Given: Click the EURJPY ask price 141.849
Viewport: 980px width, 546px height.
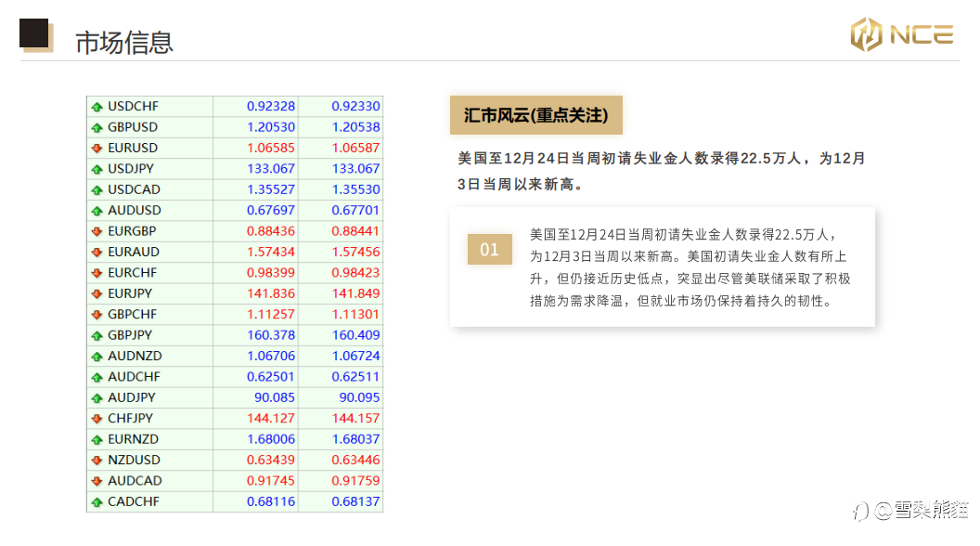Looking at the screenshot, I should click(x=355, y=293).
